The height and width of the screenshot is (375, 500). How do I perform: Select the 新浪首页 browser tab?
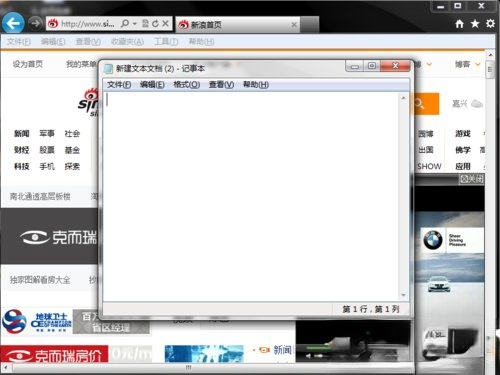coord(238,25)
